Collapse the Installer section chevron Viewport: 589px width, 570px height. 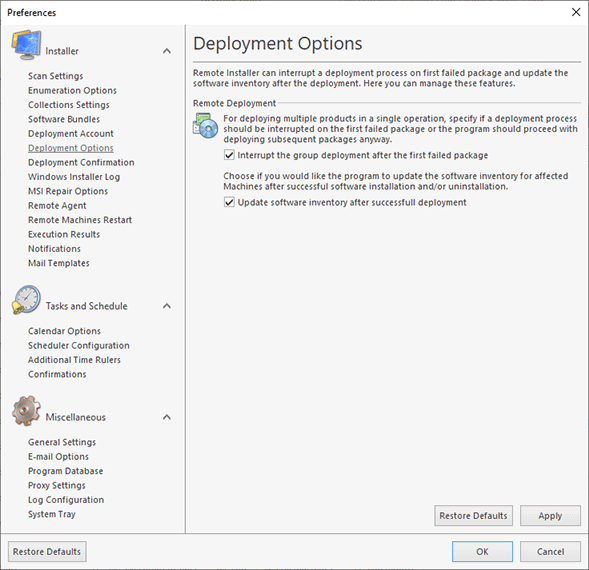167,51
